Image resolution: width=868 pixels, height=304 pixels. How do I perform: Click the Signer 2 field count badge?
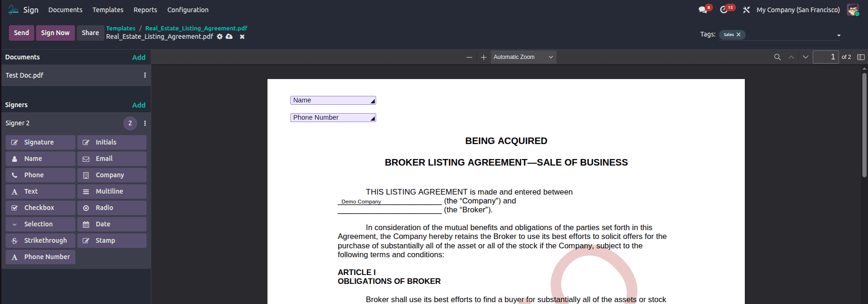[x=130, y=123]
